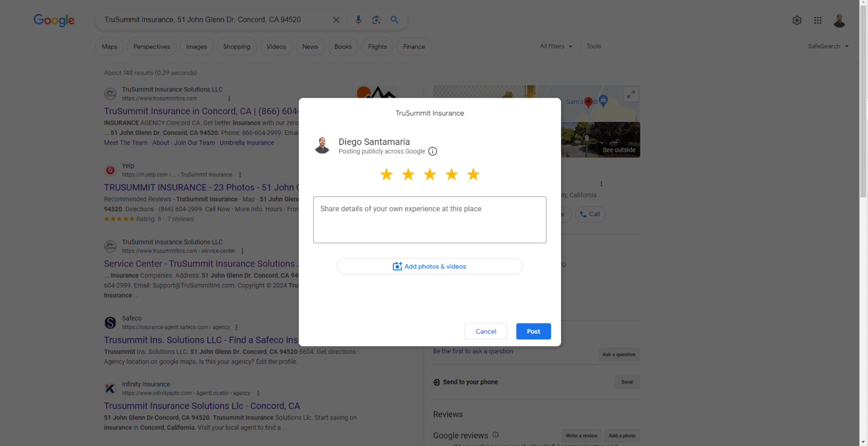This screenshot has height=446, width=868.
Task: Select the first rating star
Action: tap(387, 174)
